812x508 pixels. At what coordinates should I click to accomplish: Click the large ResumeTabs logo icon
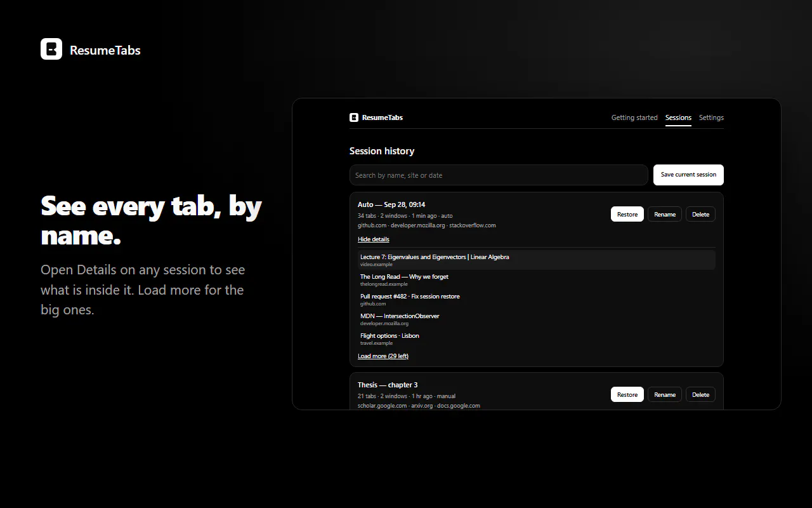pyautogui.click(x=51, y=49)
